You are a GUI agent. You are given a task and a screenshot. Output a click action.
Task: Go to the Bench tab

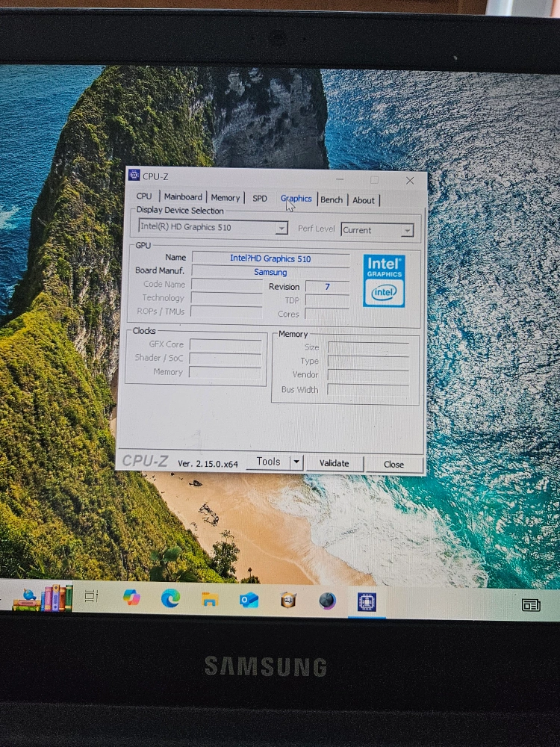[x=332, y=199]
